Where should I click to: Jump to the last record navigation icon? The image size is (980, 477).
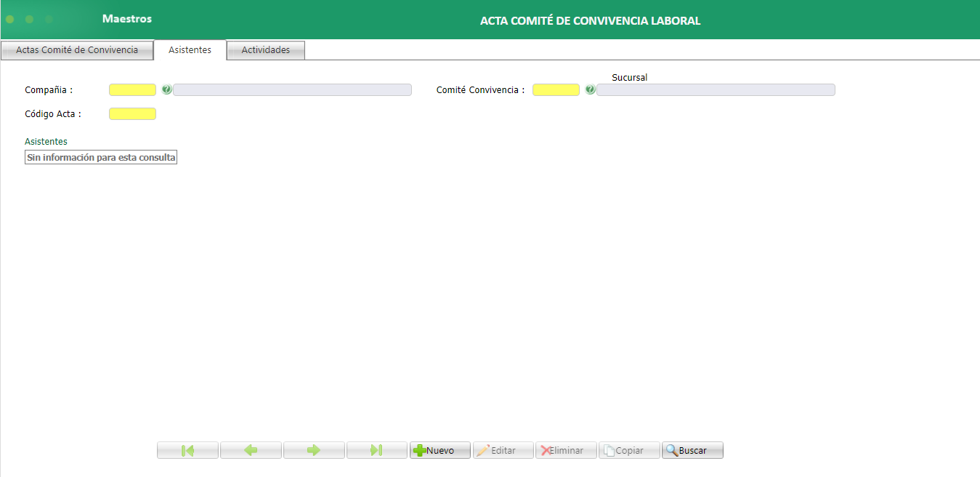pos(376,449)
